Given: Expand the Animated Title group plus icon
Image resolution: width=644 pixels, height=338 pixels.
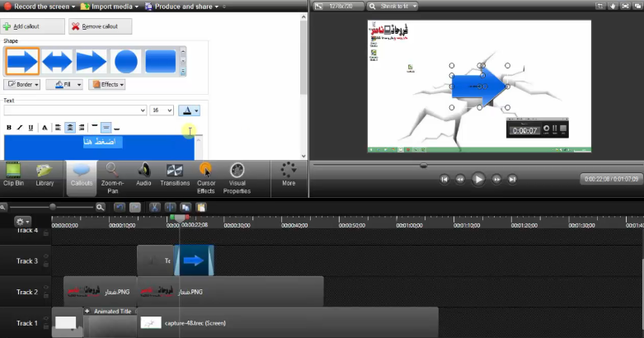Looking at the screenshot, I should click(87, 312).
